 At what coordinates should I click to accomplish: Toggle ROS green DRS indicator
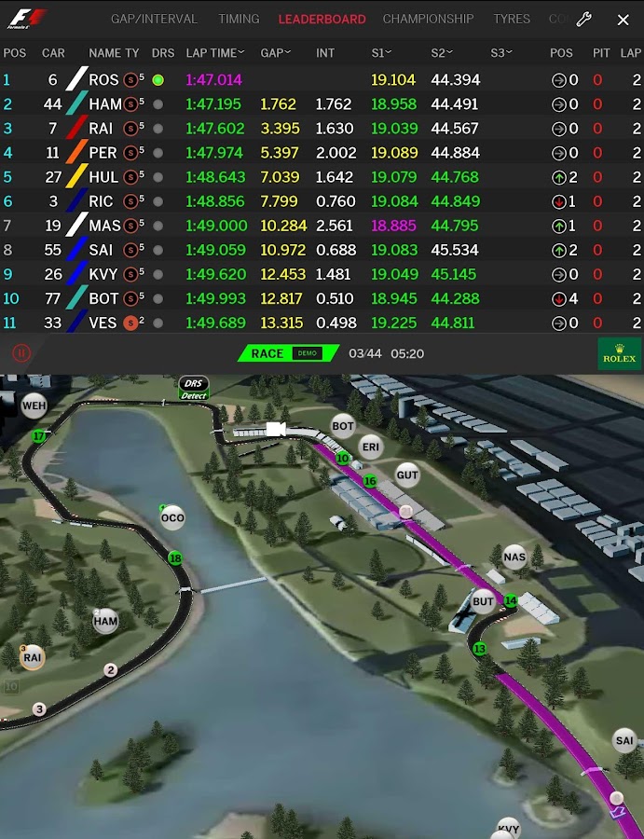(158, 80)
